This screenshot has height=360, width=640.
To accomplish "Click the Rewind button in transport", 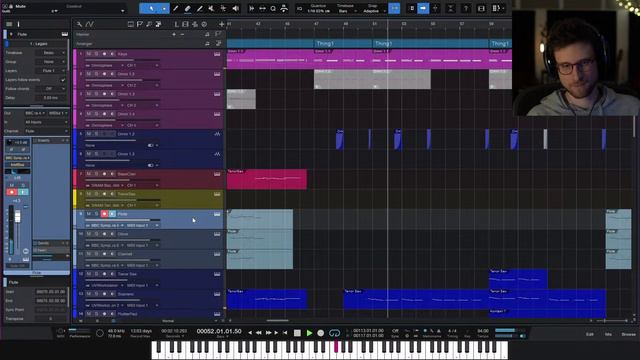I will 259,333.
